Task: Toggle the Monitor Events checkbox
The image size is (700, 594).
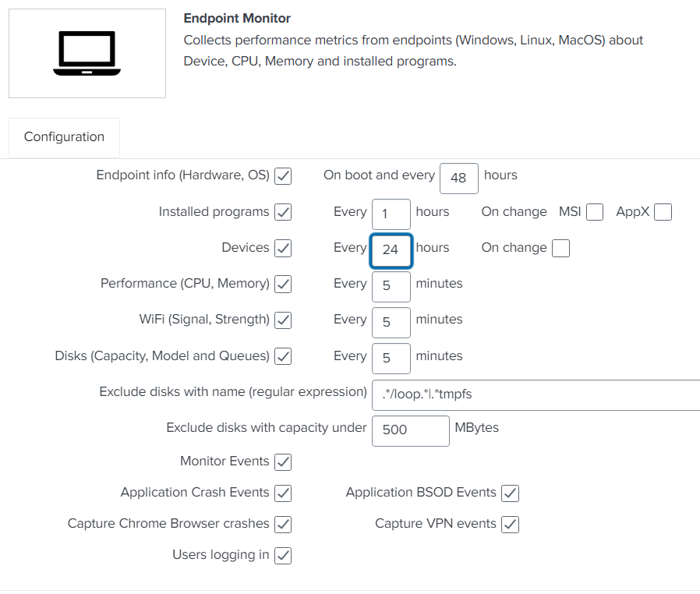Action: pos(284,462)
